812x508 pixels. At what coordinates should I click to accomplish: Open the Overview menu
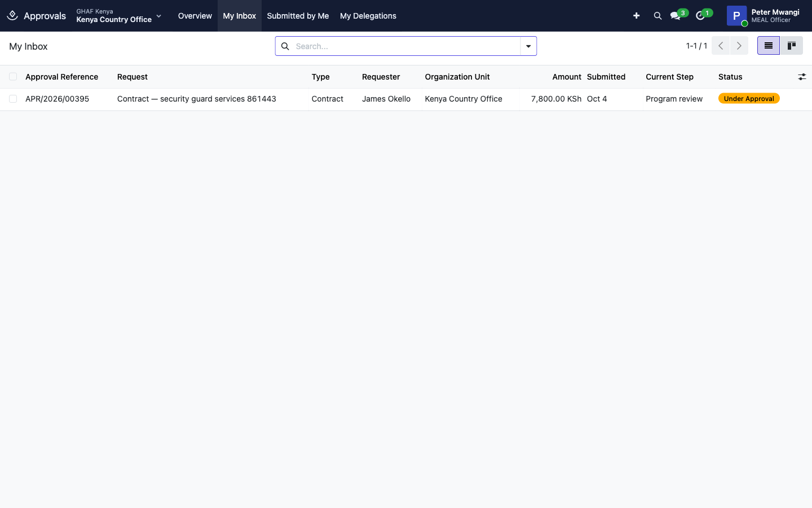[x=195, y=16]
